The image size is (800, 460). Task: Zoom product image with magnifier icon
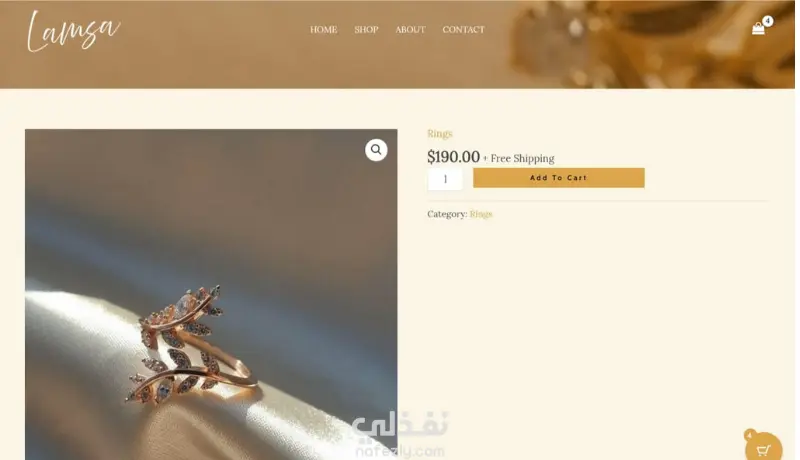(x=376, y=150)
